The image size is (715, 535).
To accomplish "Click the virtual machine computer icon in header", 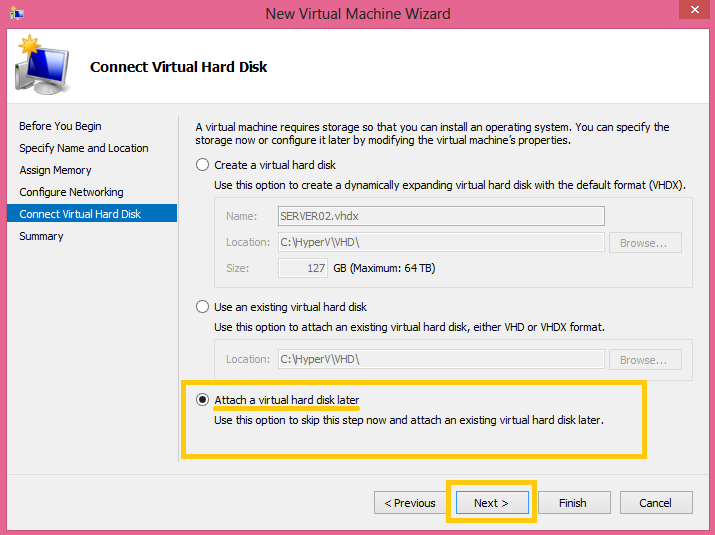I will [42, 65].
